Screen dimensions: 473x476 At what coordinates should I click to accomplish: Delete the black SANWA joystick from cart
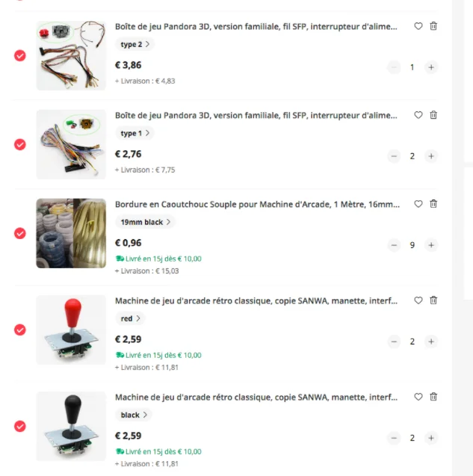[433, 397]
